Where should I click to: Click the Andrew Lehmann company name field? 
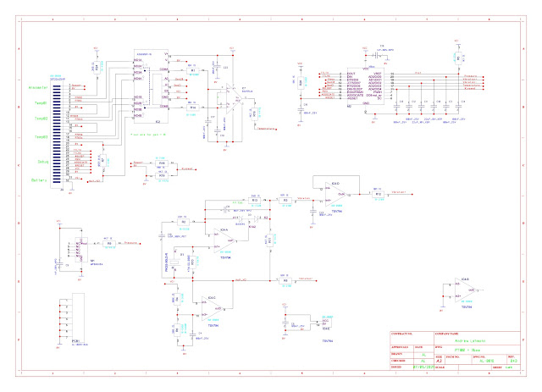(x=469, y=341)
